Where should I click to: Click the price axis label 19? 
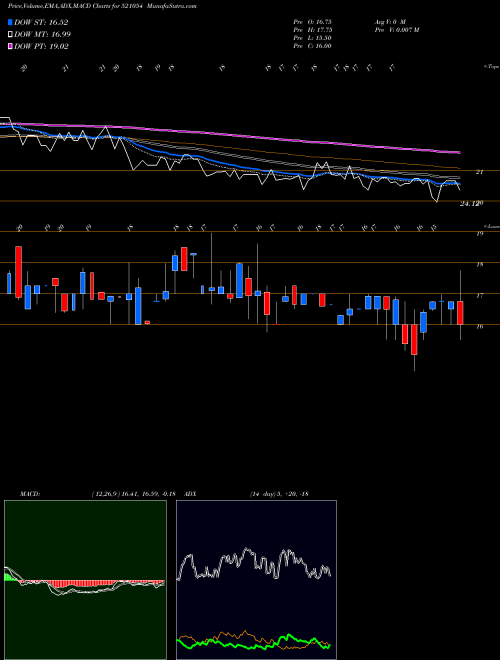tap(479, 234)
